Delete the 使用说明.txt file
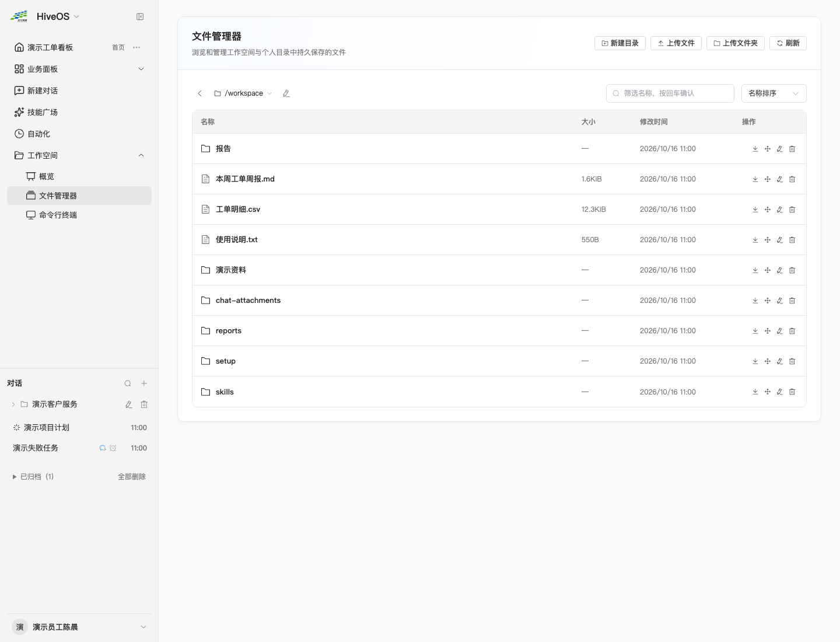Screen dimensions: 840x642 [x=792, y=240]
